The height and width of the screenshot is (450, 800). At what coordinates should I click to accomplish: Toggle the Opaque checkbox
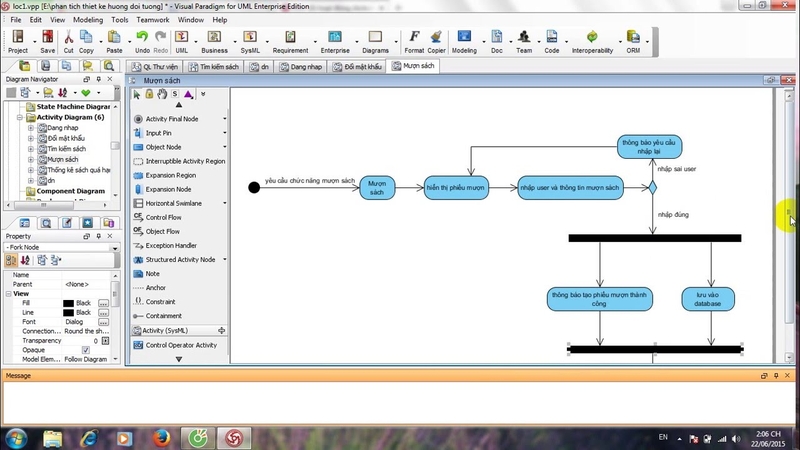[x=86, y=350]
